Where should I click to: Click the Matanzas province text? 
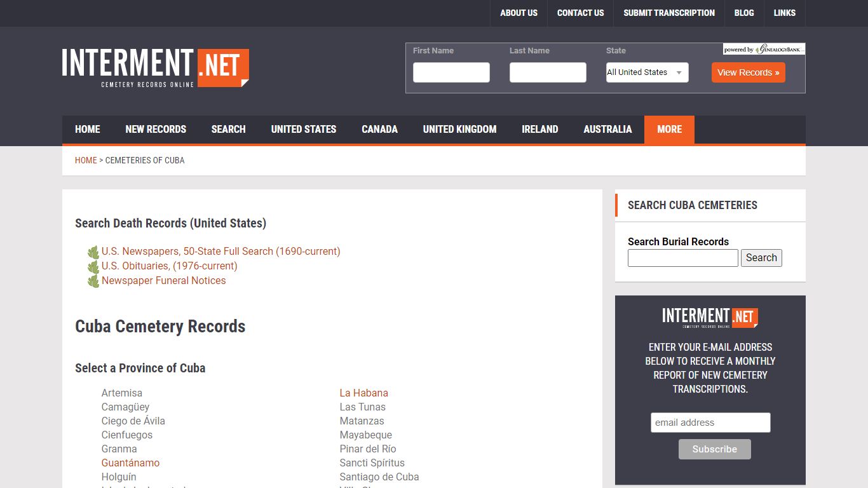(x=362, y=421)
